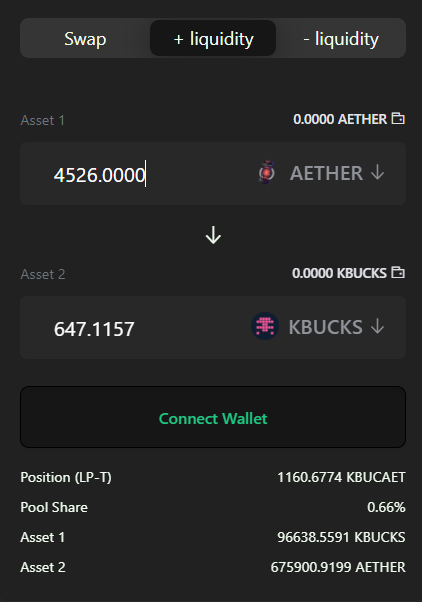
Task: Click the 0.0000 AETHER balance text
Action: point(340,119)
